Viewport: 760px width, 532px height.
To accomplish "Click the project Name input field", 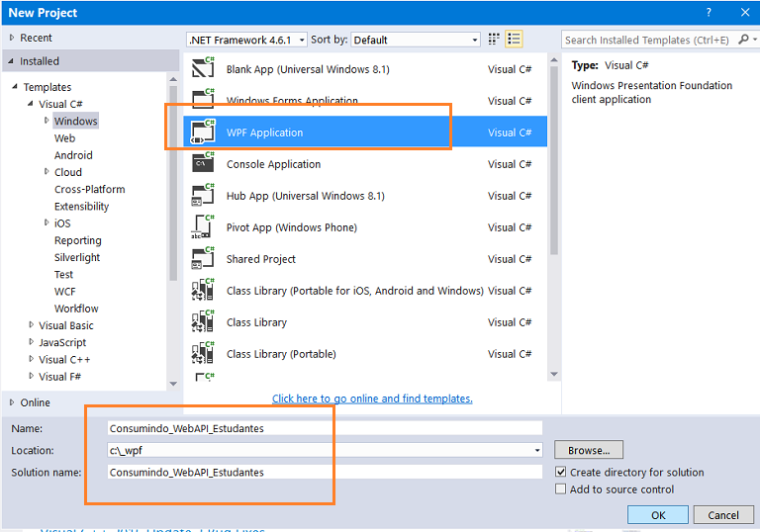I will point(325,428).
